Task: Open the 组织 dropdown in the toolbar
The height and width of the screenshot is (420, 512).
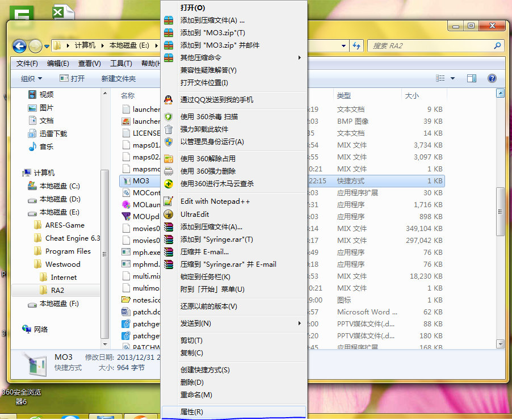Action: 31,78
